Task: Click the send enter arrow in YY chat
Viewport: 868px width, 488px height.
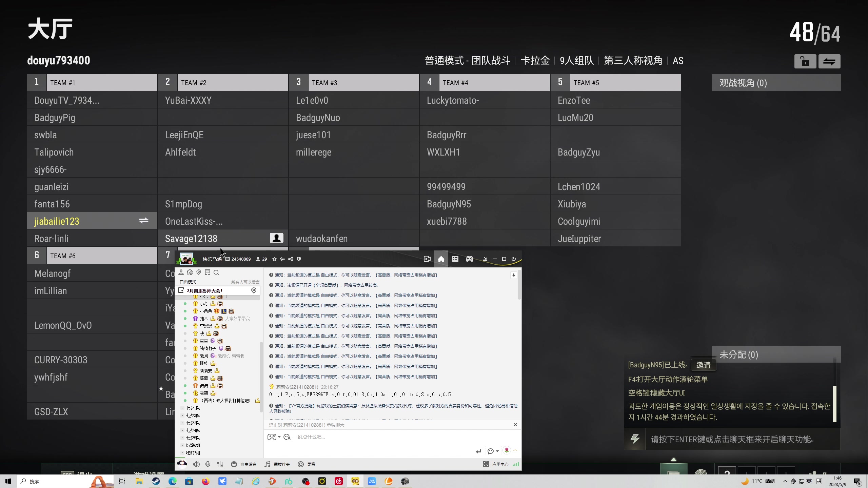Action: pos(478,451)
